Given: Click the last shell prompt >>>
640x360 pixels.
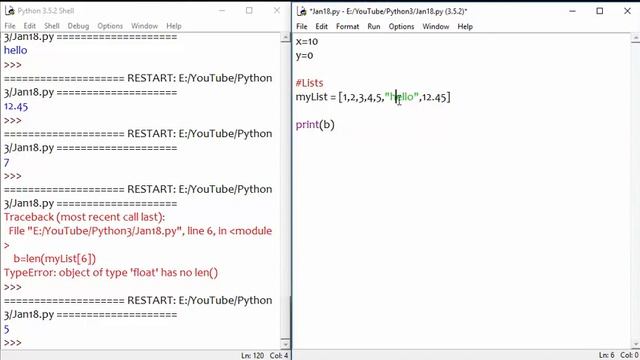Looking at the screenshot, I should pyautogui.click(x=13, y=343).
